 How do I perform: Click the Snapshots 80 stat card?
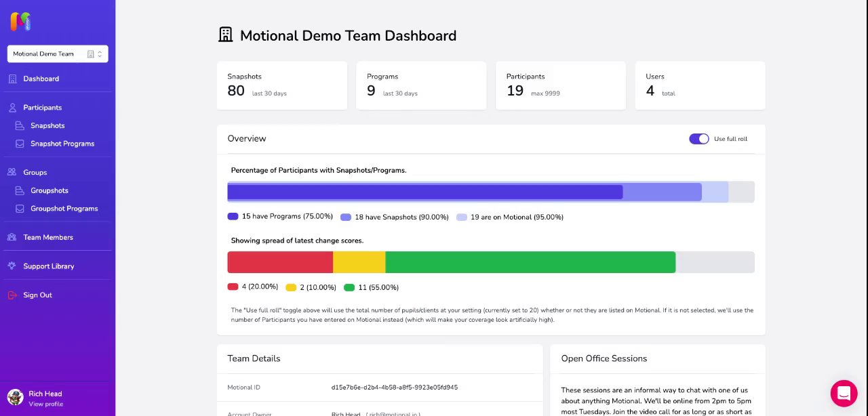click(281, 85)
